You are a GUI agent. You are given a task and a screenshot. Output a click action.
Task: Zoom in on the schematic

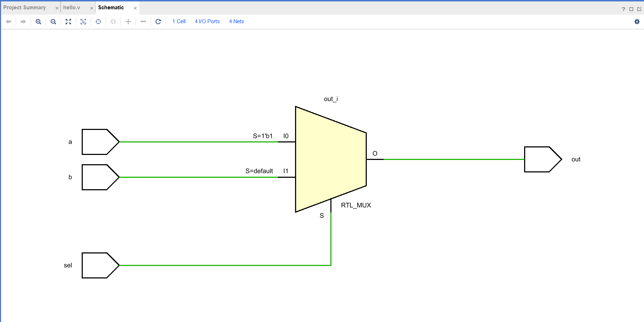pyautogui.click(x=39, y=21)
